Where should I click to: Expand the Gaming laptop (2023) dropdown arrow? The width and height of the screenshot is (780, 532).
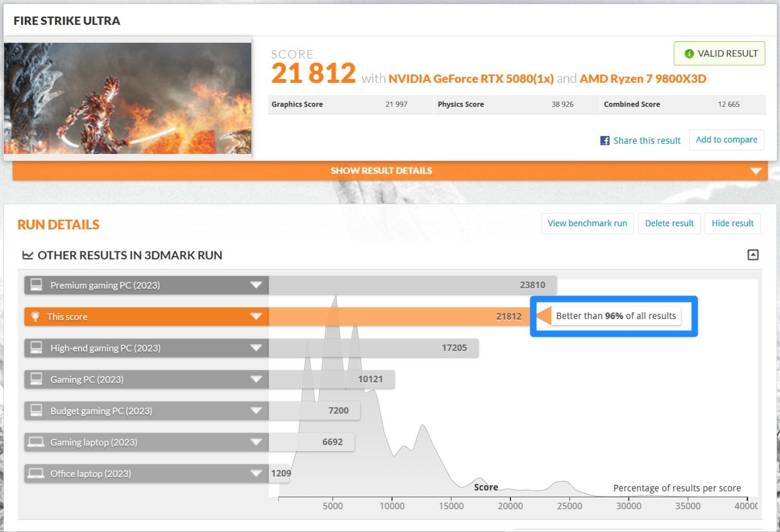coord(256,442)
